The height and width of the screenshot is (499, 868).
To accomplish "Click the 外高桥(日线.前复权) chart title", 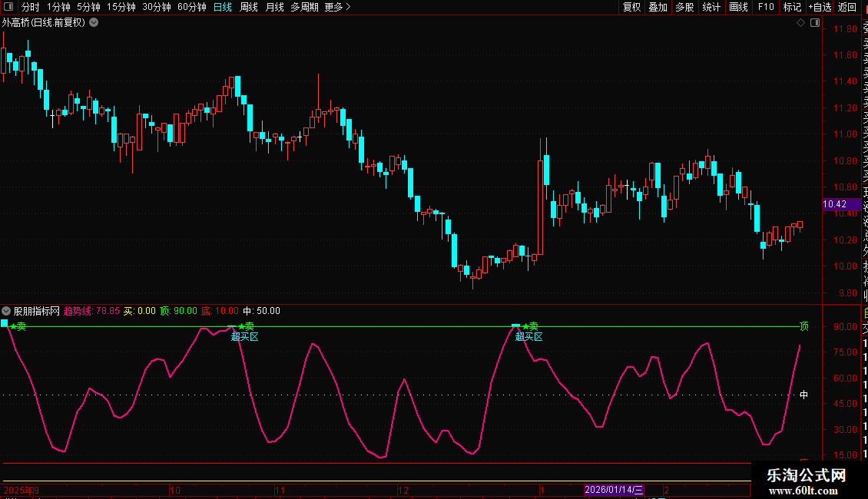I will 43,23.
